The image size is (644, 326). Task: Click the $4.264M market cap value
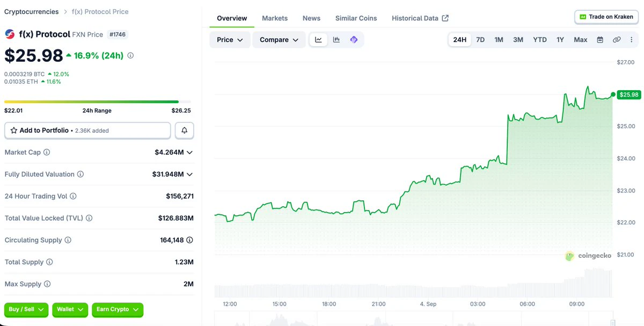(170, 153)
